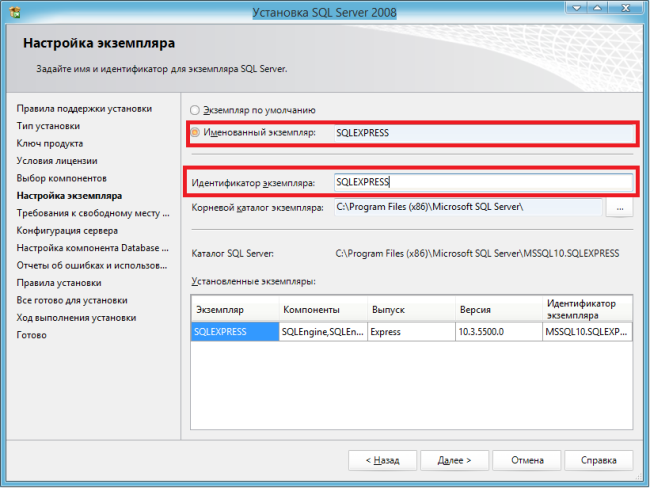Maximize the setup window
This screenshot has height=488, width=650.
597,7
